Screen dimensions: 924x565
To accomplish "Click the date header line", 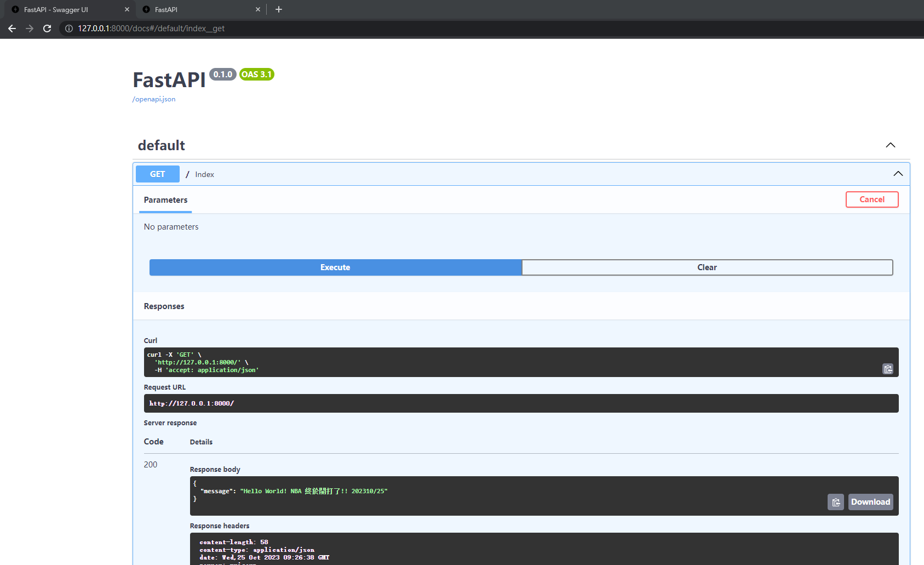I will [x=265, y=557].
